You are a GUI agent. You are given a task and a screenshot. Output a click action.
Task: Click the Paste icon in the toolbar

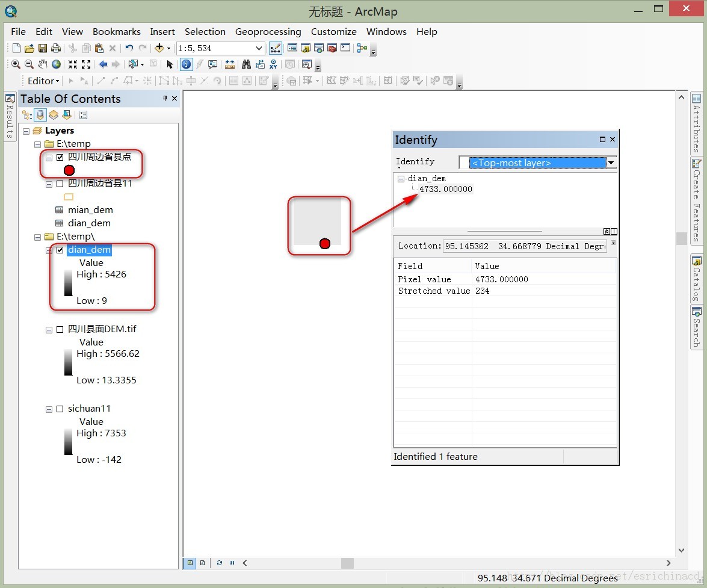[x=99, y=48]
